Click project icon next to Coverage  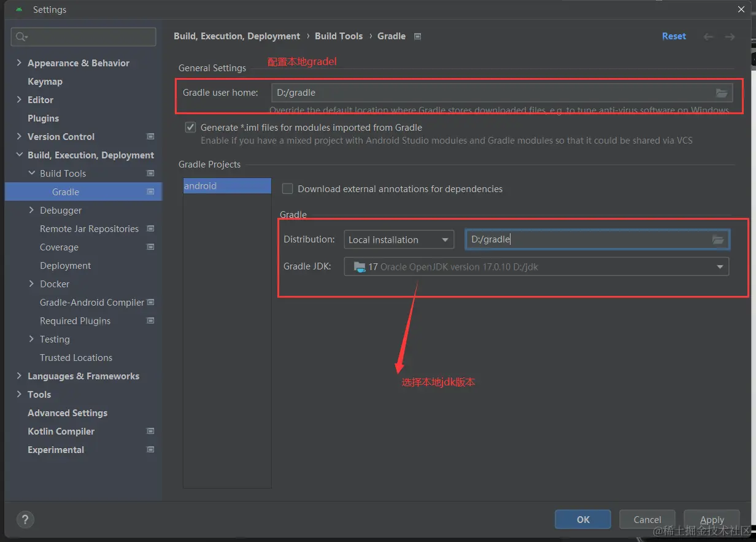[151, 247]
